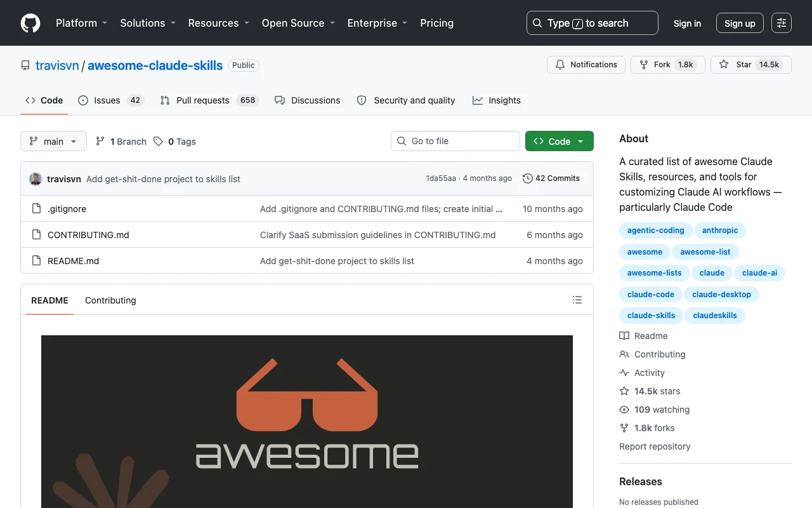The height and width of the screenshot is (508, 812).
Task: Click the GitHub logo icon
Action: click(x=30, y=23)
